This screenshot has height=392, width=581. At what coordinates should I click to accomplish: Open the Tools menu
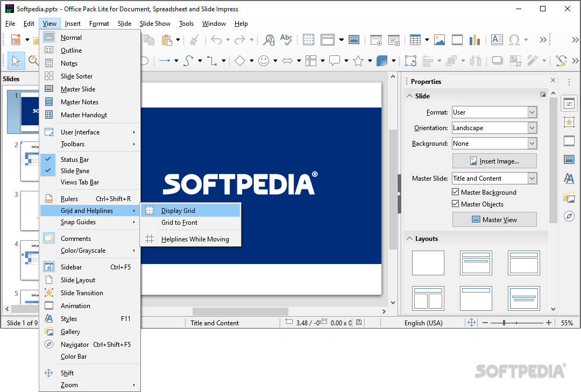[186, 23]
